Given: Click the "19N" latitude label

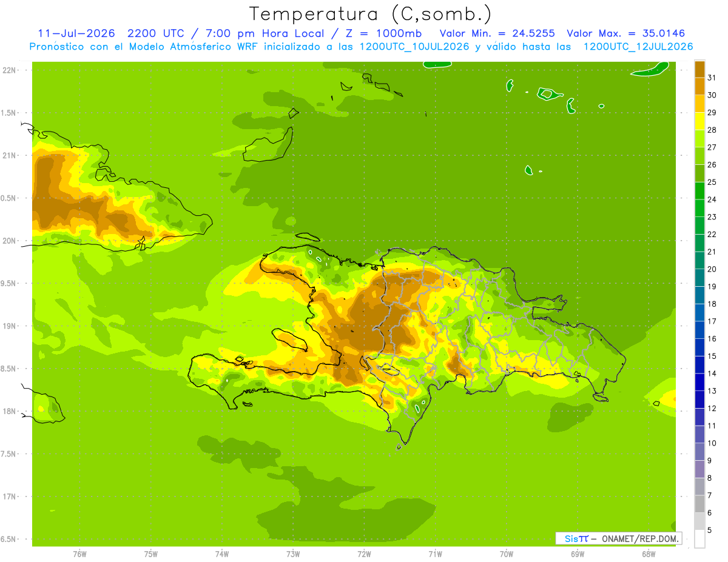Looking at the screenshot, I should click(9, 326).
